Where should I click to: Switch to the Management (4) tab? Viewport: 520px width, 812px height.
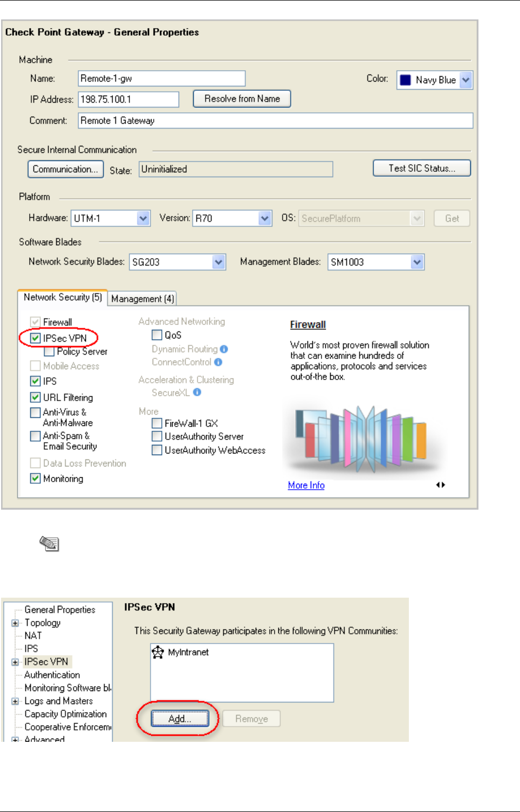[142, 299]
